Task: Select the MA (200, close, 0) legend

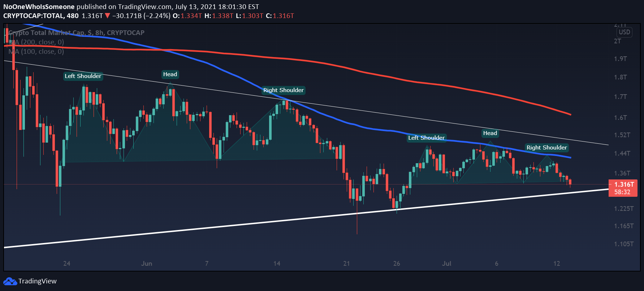Action: [36, 42]
